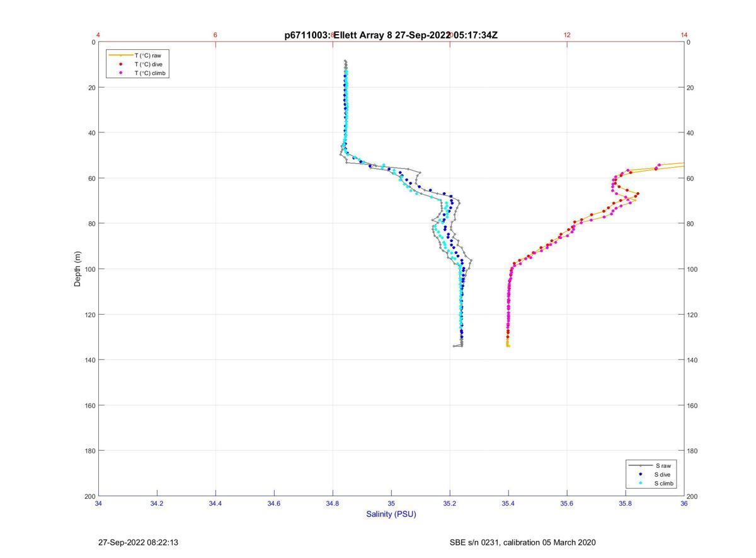Screen dimensions: 756x558
Task: Click the orange line sample for T raw
Action: (120, 55)
